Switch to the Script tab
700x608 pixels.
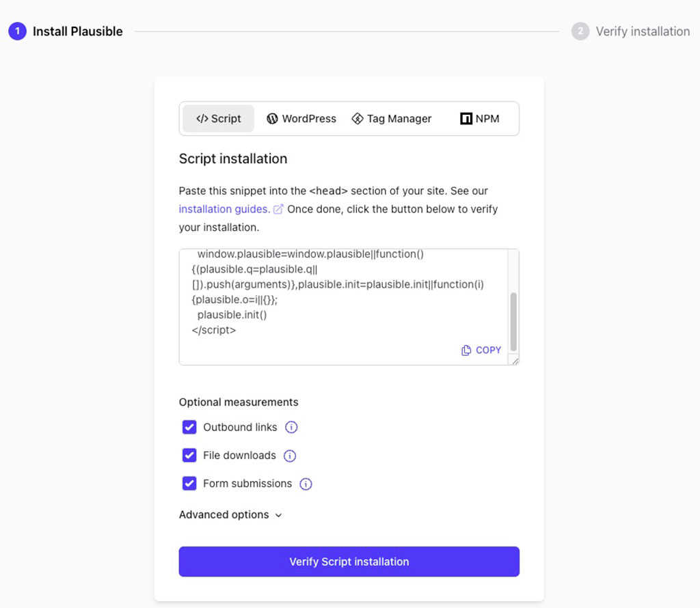[218, 119]
